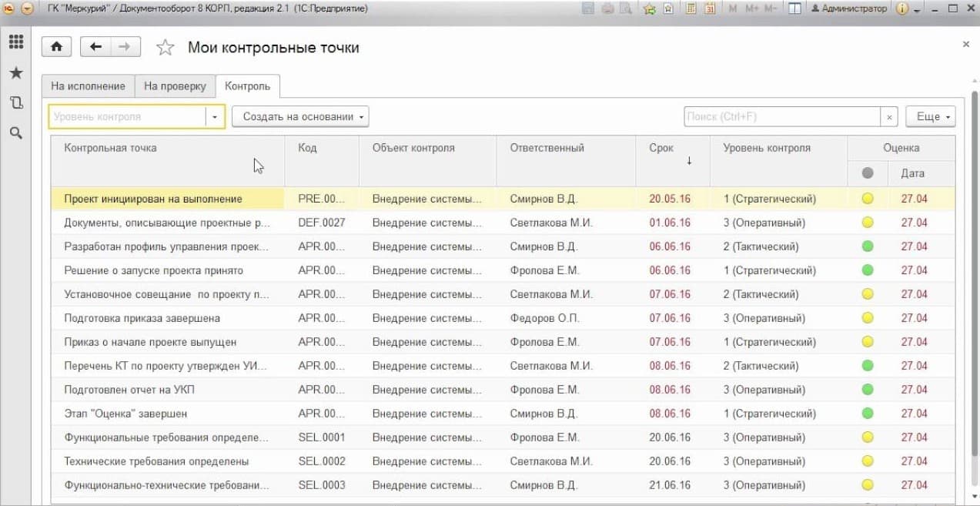Select the Контроль tab
980x506 pixels.
(247, 86)
